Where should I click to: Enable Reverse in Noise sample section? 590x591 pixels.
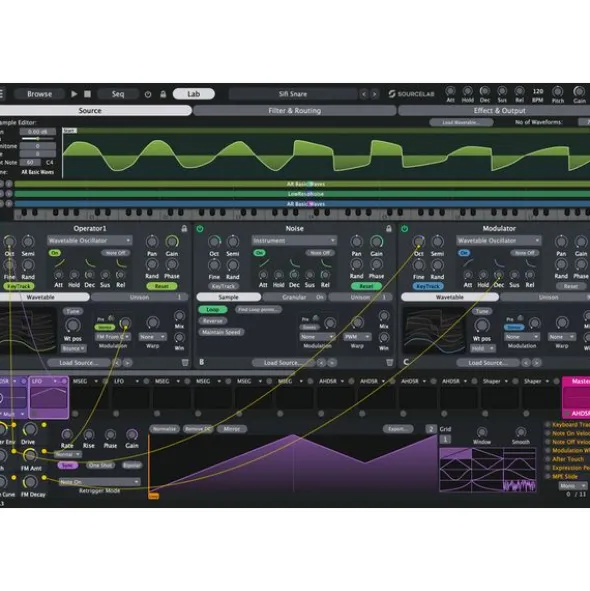click(213, 321)
